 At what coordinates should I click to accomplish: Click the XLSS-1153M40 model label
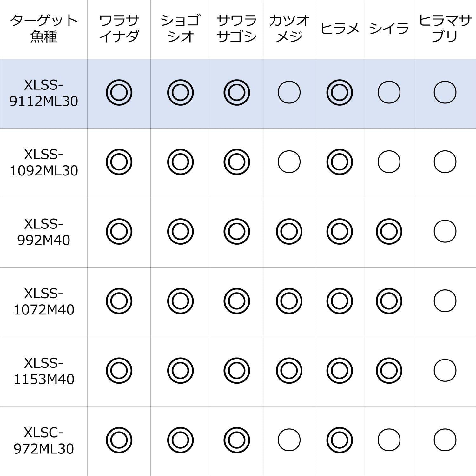(x=44, y=371)
